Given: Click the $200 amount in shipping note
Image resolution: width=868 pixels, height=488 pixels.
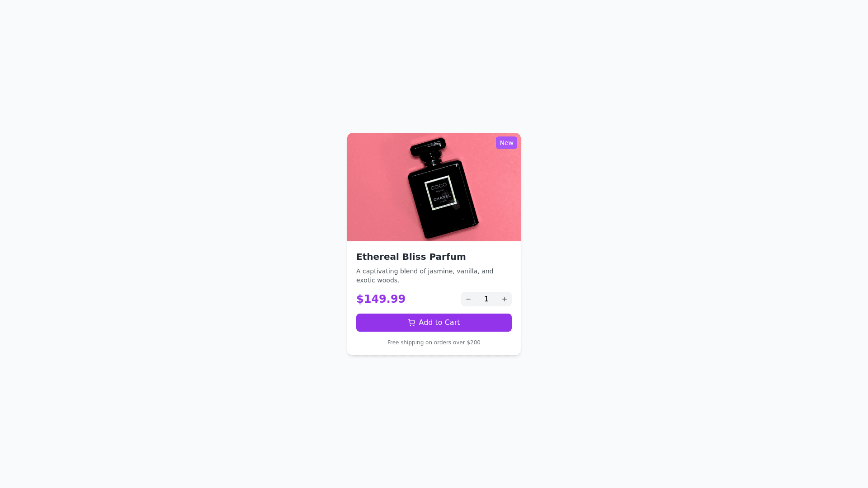Looking at the screenshot, I should 473,343.
